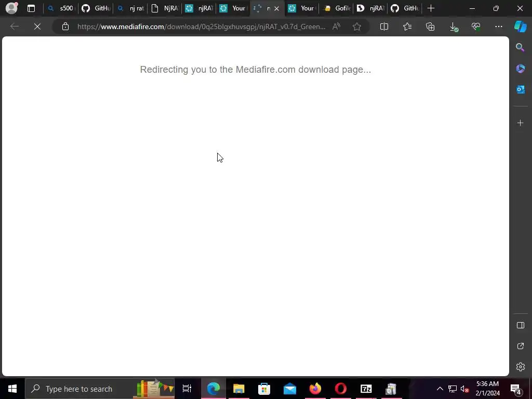Open the tab actions menu icon
The width and height of the screenshot is (532, 399).
31,8
